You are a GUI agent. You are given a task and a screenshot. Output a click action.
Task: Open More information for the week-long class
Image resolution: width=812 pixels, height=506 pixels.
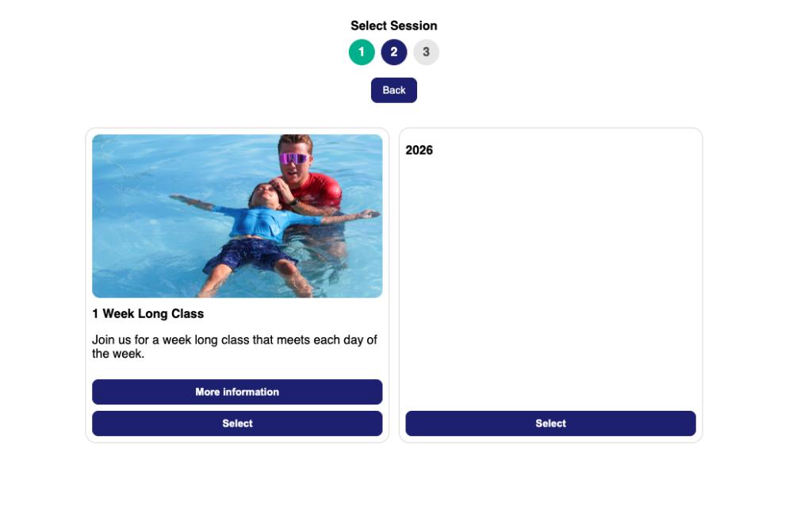(x=237, y=392)
